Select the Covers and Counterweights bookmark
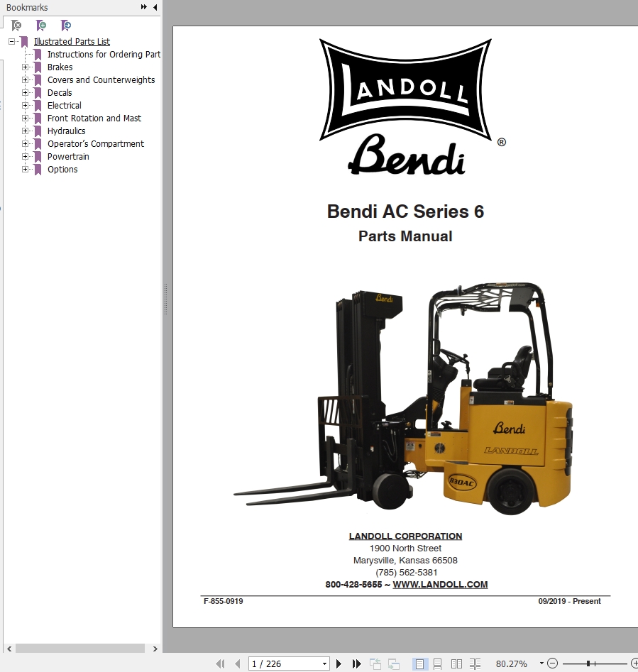 (101, 80)
